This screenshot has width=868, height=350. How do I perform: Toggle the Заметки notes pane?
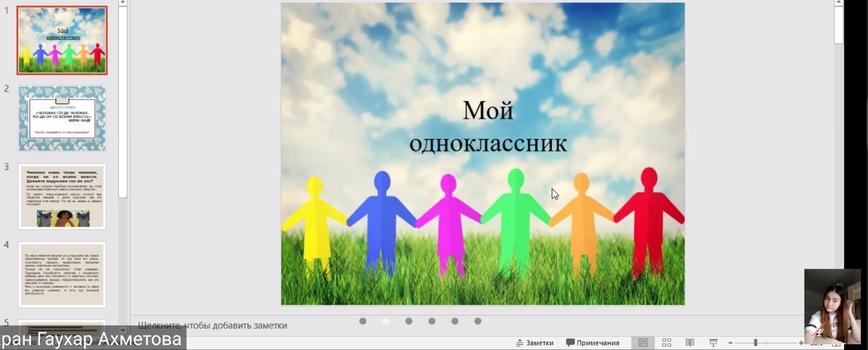coord(535,343)
